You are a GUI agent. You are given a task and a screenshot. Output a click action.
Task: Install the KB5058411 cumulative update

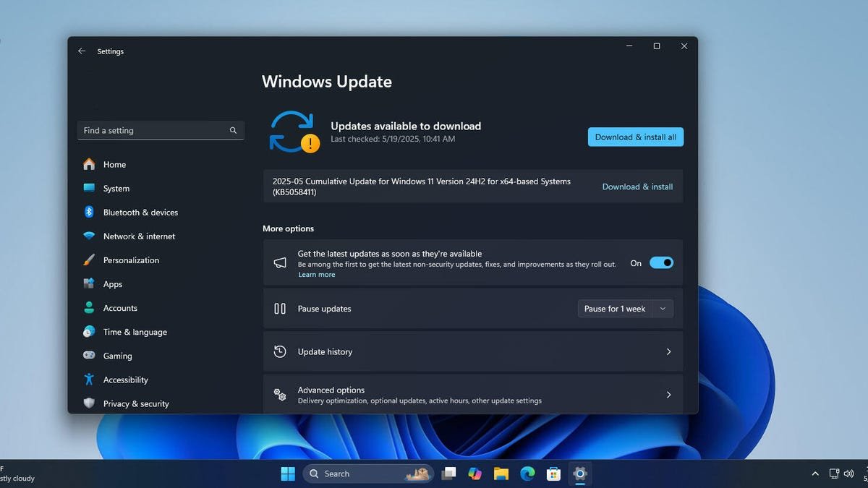(637, 187)
